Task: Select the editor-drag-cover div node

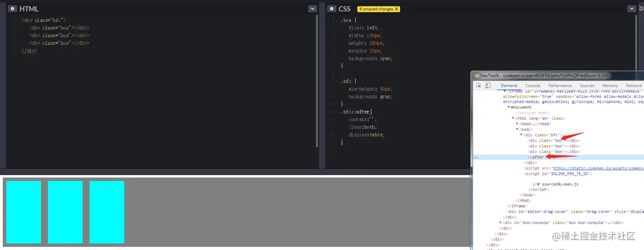Action: click(x=575, y=212)
